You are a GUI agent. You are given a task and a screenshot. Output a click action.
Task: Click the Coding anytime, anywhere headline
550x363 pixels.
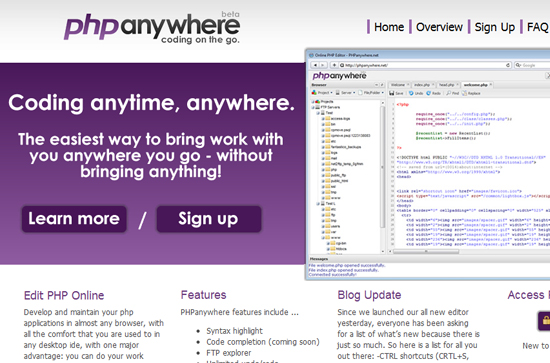tap(151, 103)
